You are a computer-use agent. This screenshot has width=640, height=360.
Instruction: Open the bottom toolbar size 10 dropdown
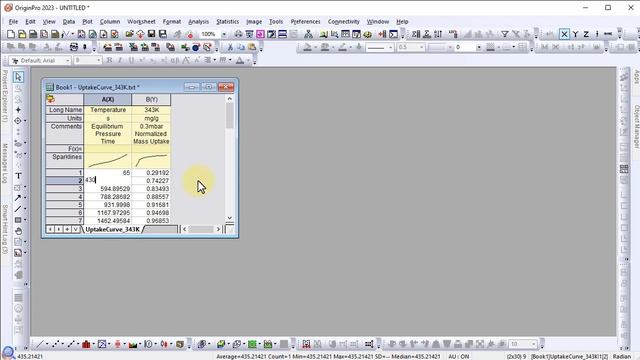(x=533, y=344)
